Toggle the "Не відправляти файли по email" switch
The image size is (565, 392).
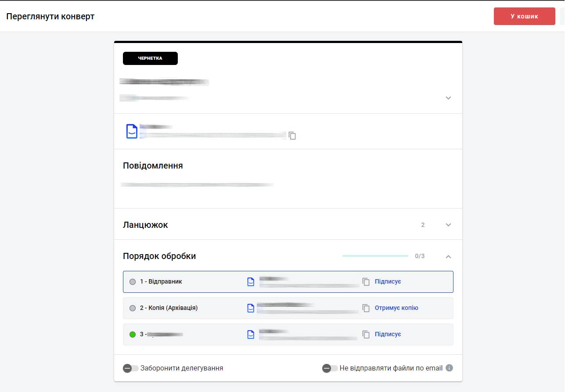330,368
